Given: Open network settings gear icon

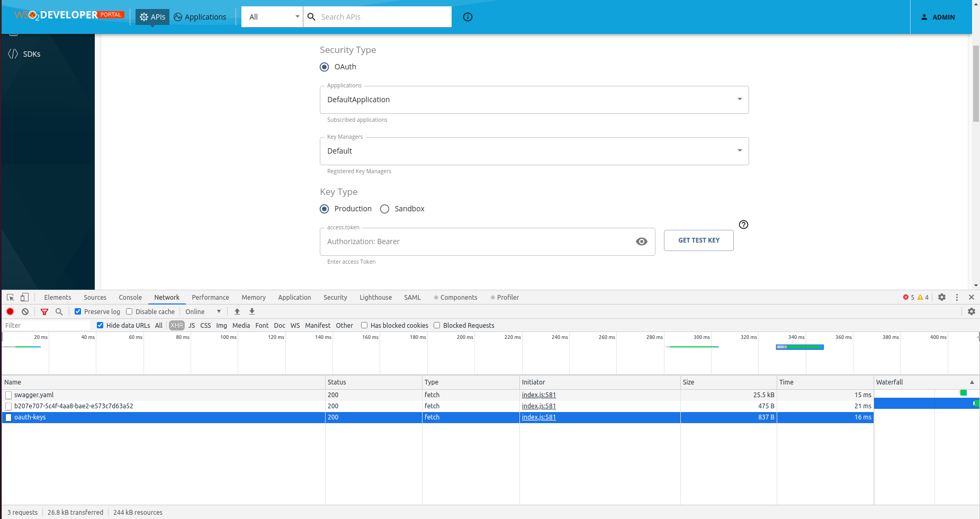Looking at the screenshot, I should point(972,311).
